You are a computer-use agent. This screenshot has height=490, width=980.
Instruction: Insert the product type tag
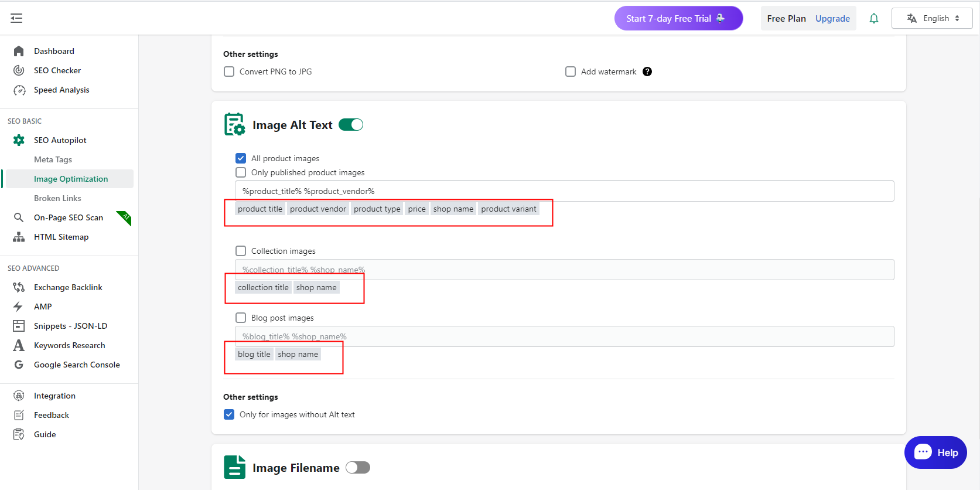pos(377,209)
